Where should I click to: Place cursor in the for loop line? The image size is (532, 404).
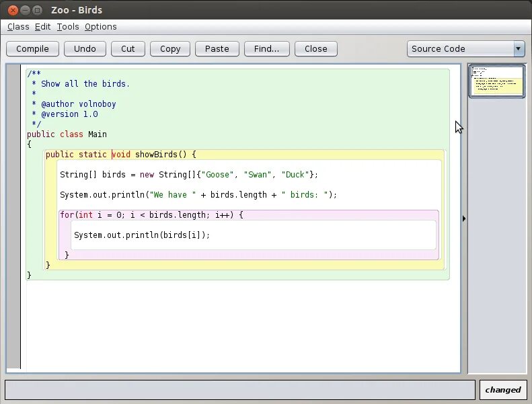(x=151, y=215)
